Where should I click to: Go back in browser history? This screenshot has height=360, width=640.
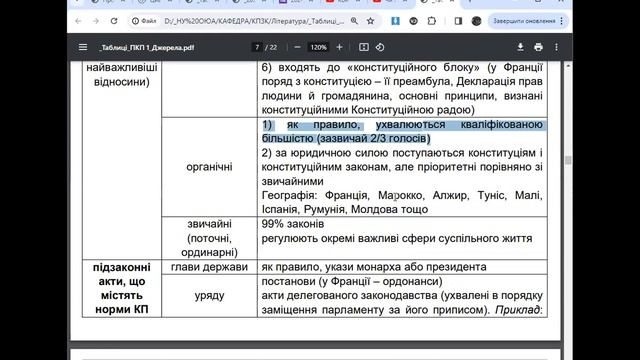[x=78, y=21]
